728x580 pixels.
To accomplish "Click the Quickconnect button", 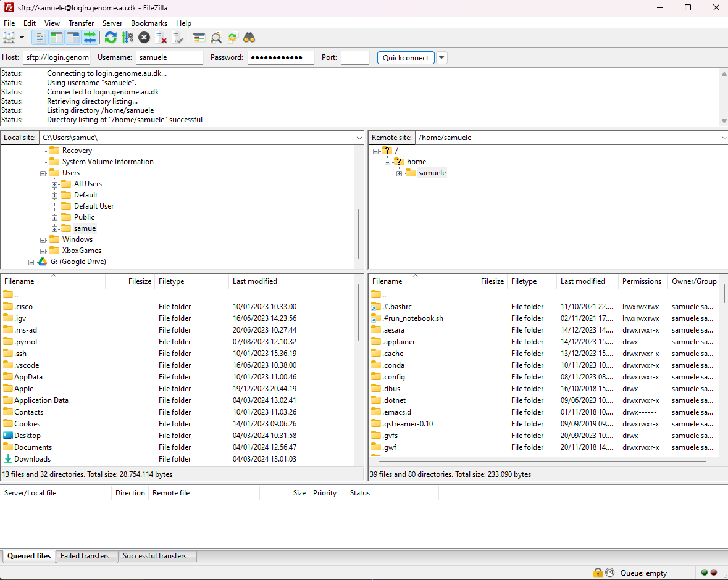I will (405, 58).
